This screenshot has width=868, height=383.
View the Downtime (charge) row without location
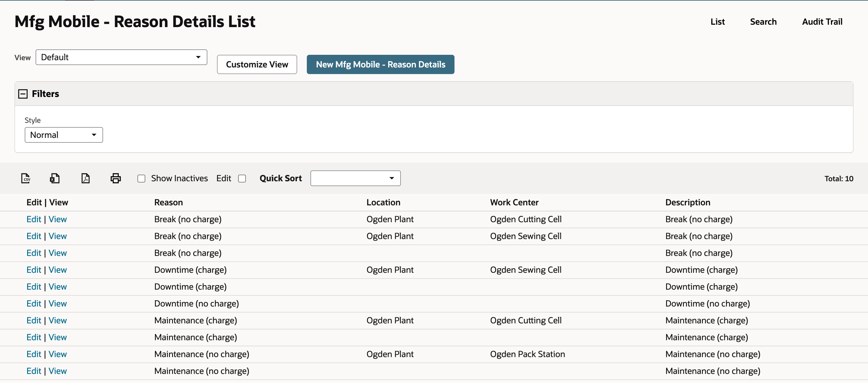(58, 287)
